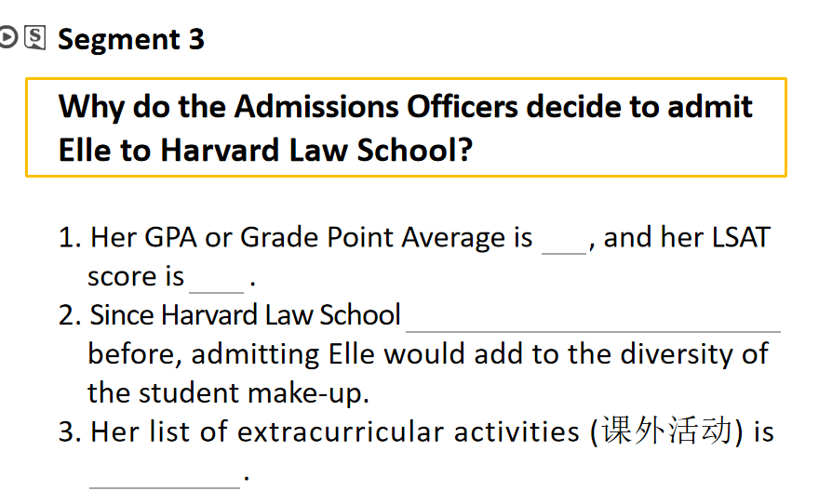Click the long blank after Harvard Law School
Screen dimensions: 832x504
593,318
